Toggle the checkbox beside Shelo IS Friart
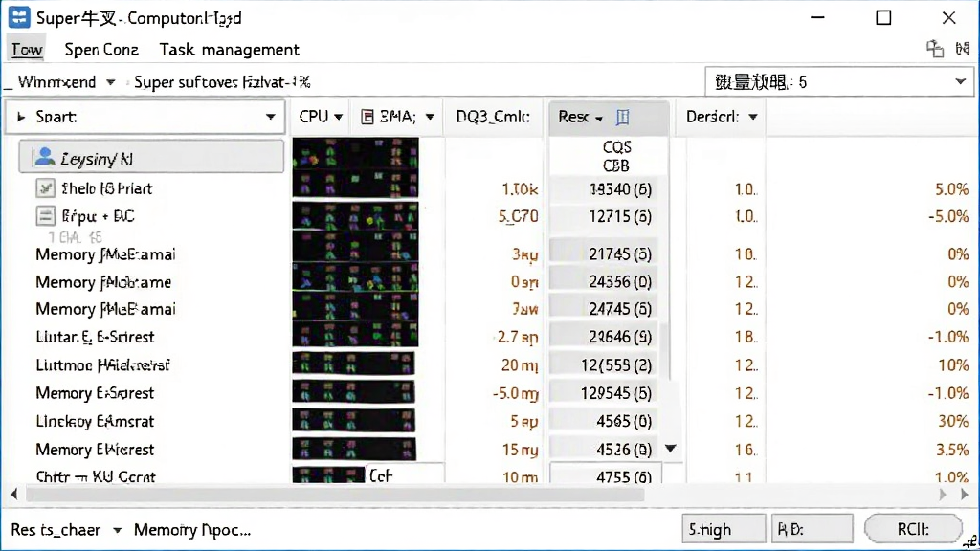The image size is (980, 551). [45, 188]
